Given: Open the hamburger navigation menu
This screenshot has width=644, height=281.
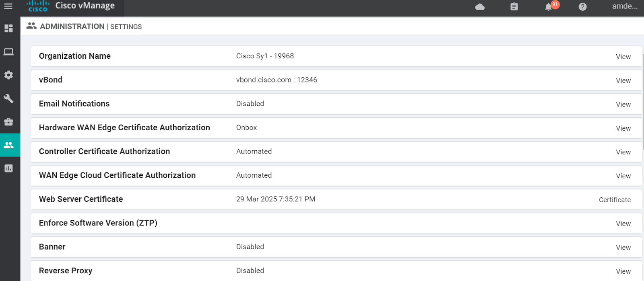Looking at the screenshot, I should [x=8, y=6].
